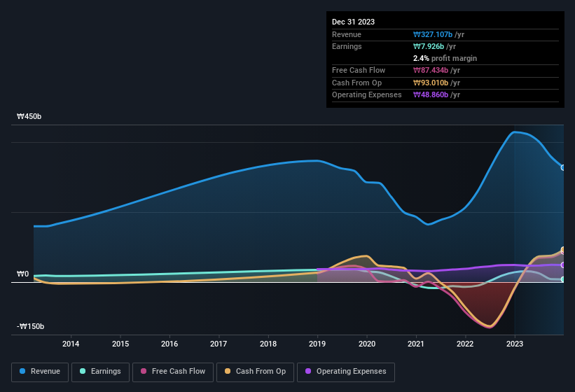Screen dimensions: 575x392
Task: Hide the Earnings legend series
Action: click(x=99, y=372)
